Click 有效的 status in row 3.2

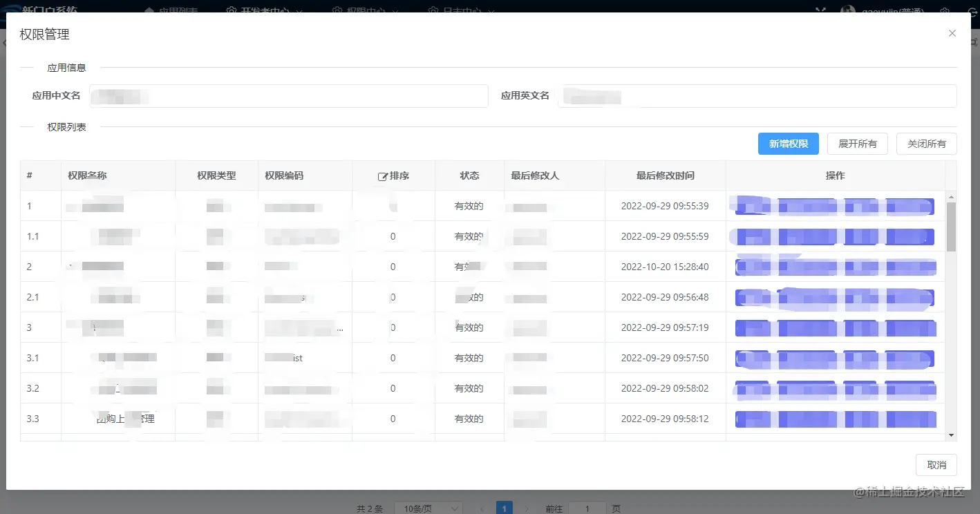[x=469, y=388]
